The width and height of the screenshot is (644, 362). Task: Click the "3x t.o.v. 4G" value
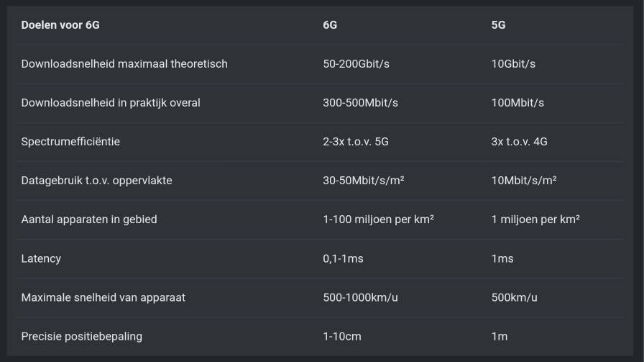tap(519, 142)
